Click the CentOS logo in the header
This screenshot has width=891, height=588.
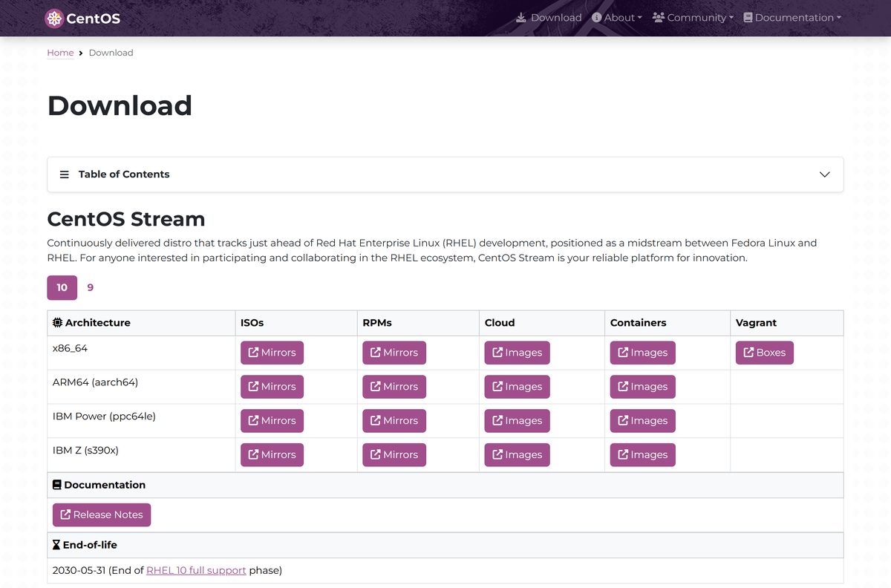pos(82,19)
